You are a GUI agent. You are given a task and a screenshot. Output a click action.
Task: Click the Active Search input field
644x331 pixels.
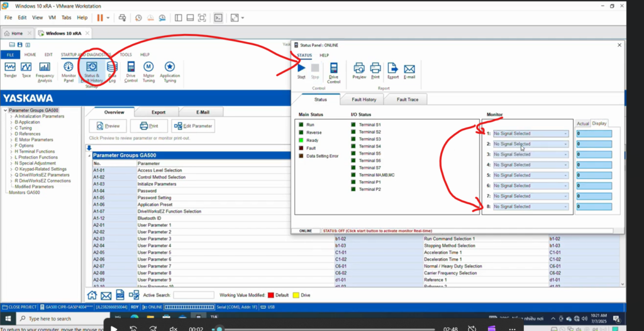pos(193,295)
